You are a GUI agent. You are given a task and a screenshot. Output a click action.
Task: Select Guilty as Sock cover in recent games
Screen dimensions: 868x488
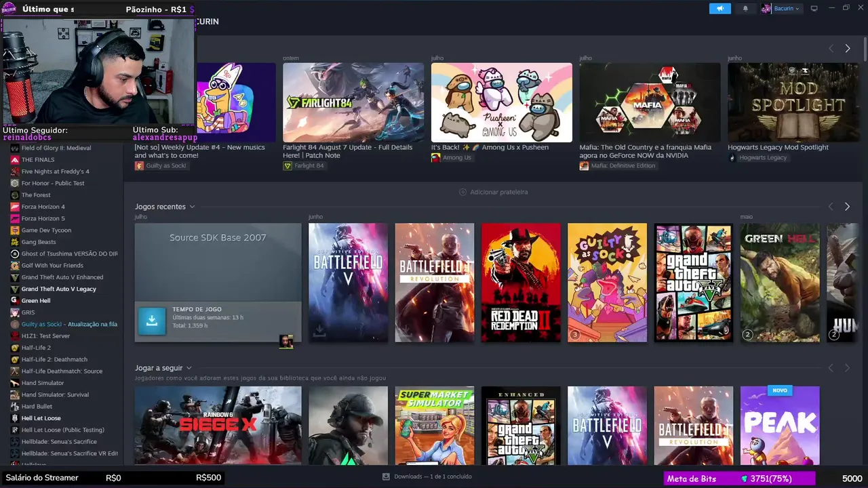(x=608, y=283)
